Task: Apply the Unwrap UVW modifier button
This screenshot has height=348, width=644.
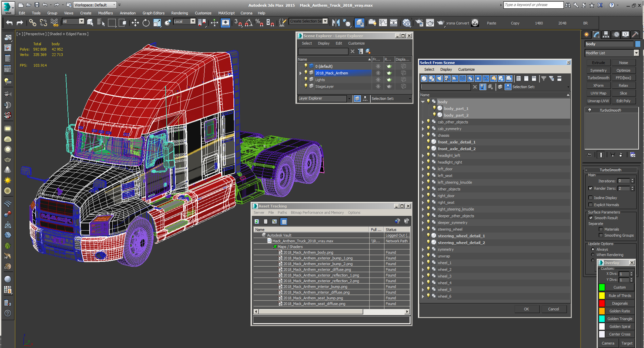Action: coord(598,101)
